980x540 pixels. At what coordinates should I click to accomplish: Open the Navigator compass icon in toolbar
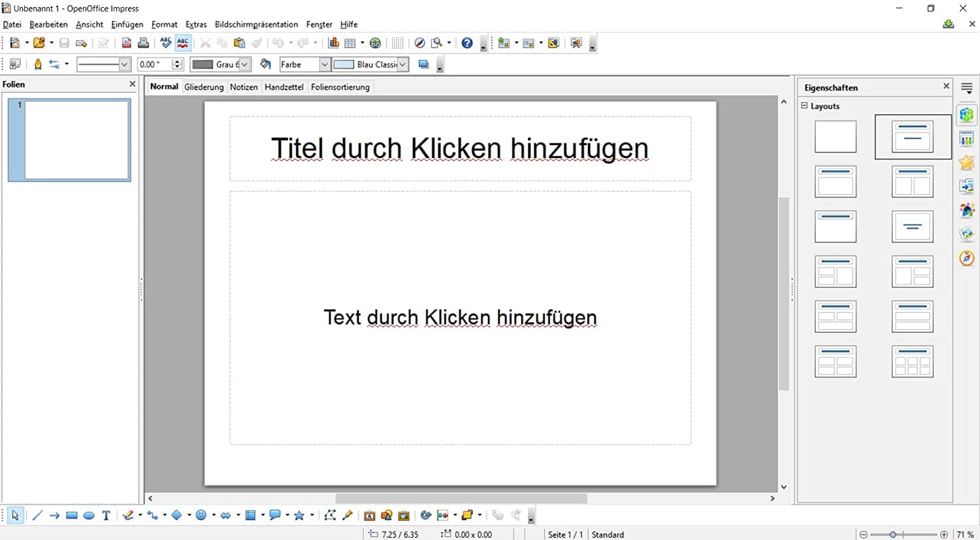(x=419, y=43)
